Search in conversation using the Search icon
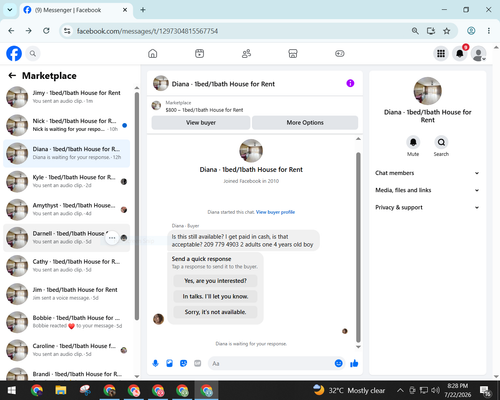The height and width of the screenshot is (400, 500). [x=441, y=142]
